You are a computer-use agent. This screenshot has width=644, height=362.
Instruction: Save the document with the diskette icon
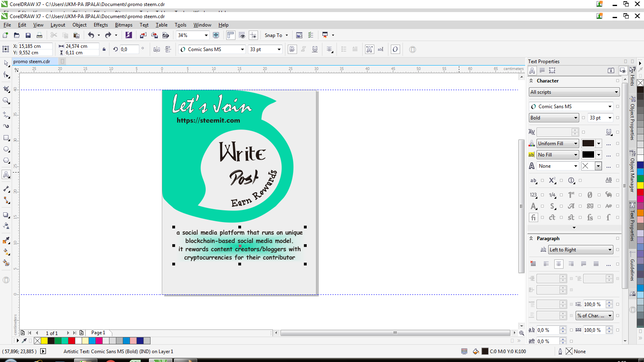pos(28,35)
